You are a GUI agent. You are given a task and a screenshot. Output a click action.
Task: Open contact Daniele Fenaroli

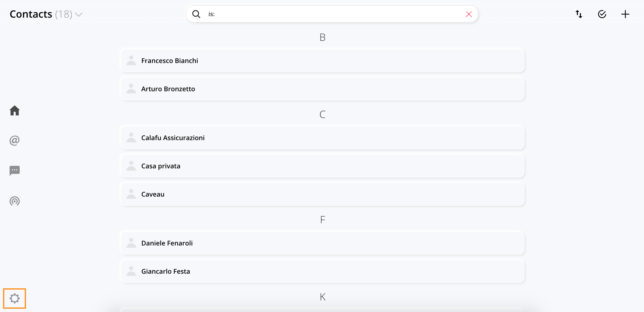(323, 243)
